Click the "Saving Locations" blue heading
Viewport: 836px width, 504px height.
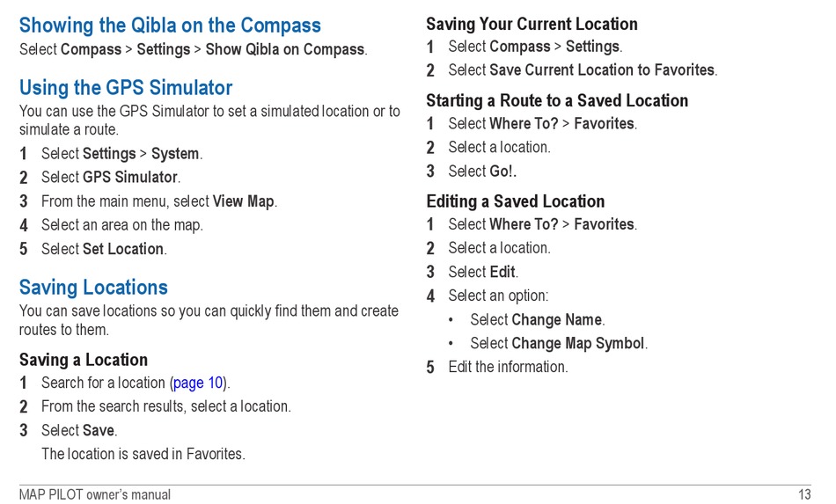click(93, 288)
